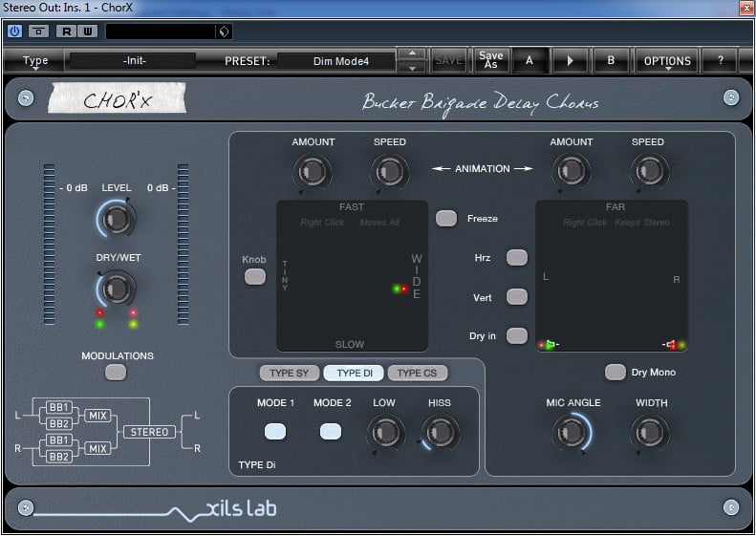
Task: Toggle the Hrz button
Action: tap(516, 257)
